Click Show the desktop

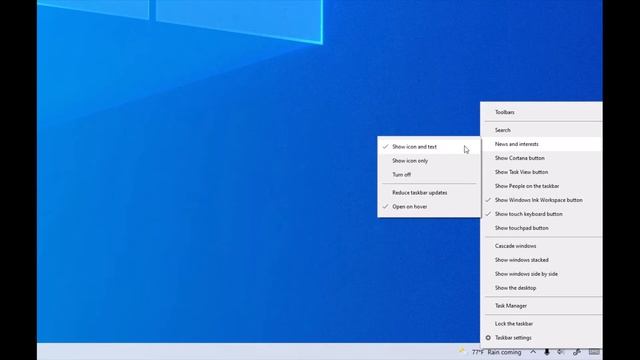(x=542, y=288)
